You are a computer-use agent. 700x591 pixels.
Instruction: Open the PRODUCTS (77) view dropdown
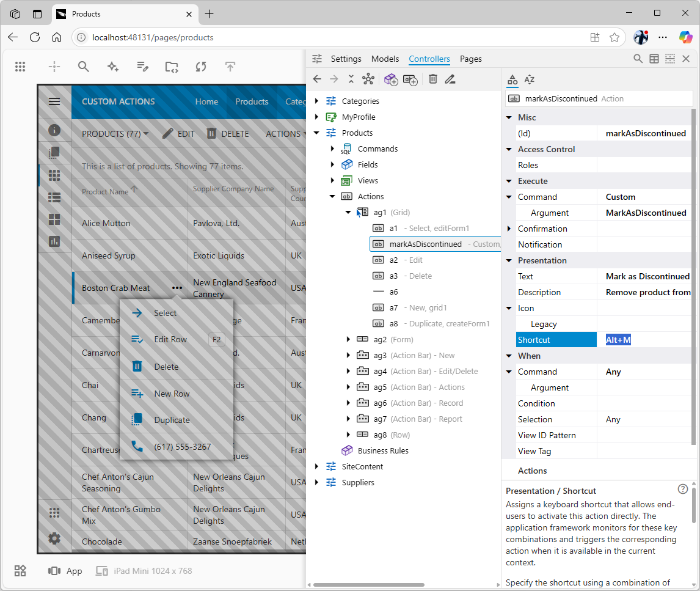coord(115,134)
